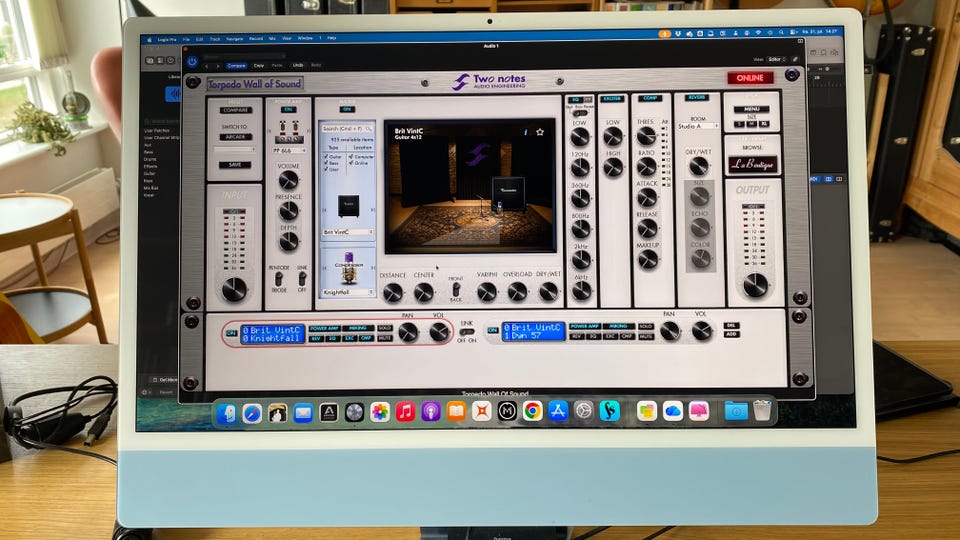Select previous microphone with left arrow
This screenshot has width=960, height=540.
(324, 268)
